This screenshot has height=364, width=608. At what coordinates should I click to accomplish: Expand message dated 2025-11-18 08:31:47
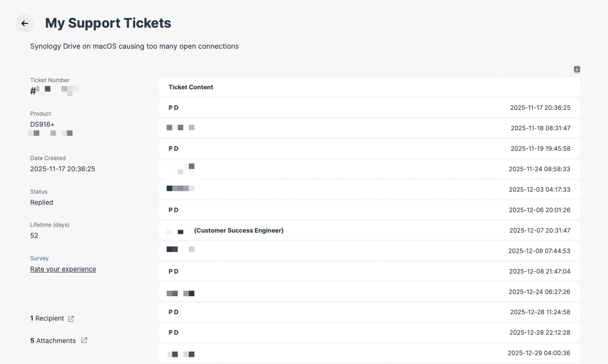coord(369,128)
